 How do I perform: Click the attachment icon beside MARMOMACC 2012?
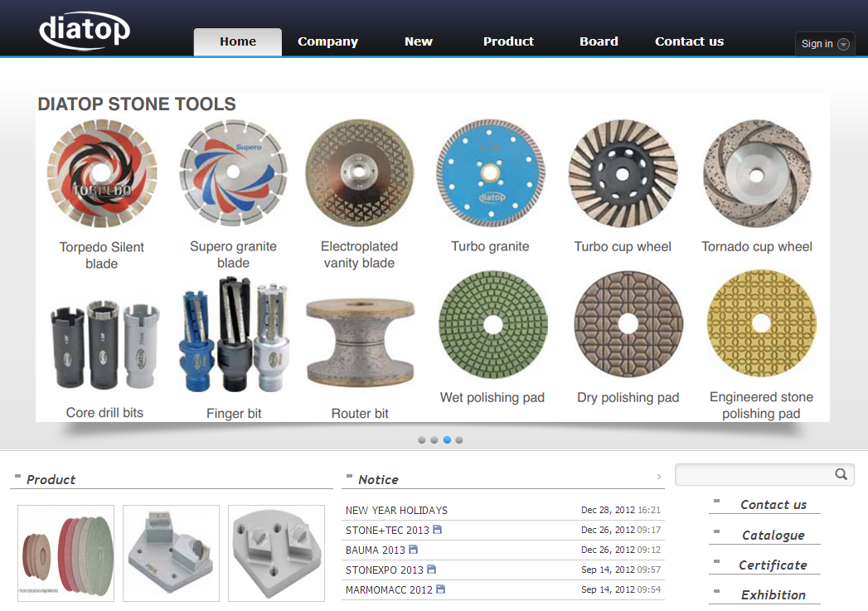440,589
